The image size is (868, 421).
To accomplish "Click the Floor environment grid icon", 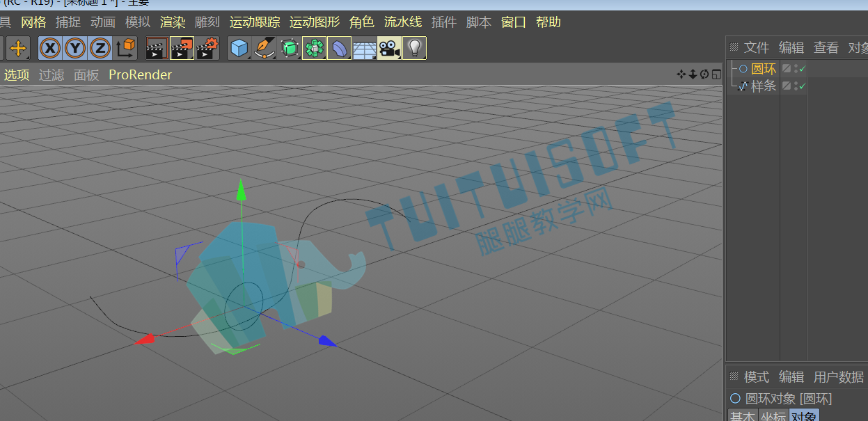I will tap(364, 48).
